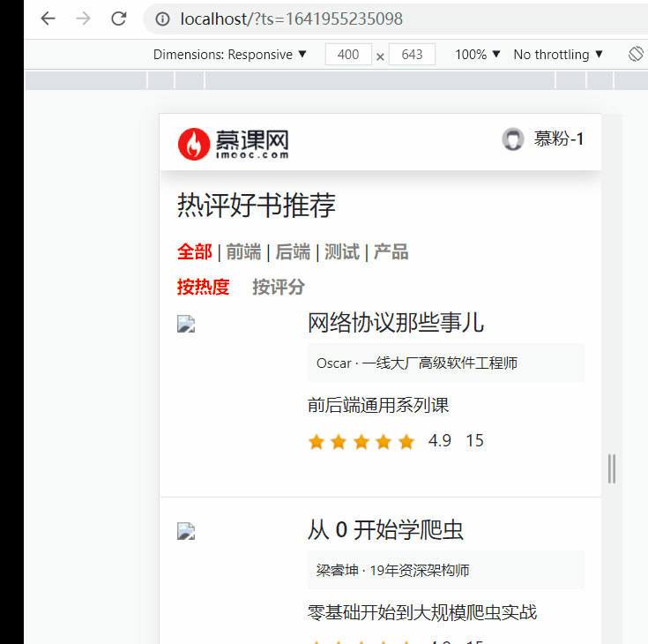Click the viewport resize handle on right edge
This screenshot has width=648, height=644.
click(x=612, y=468)
